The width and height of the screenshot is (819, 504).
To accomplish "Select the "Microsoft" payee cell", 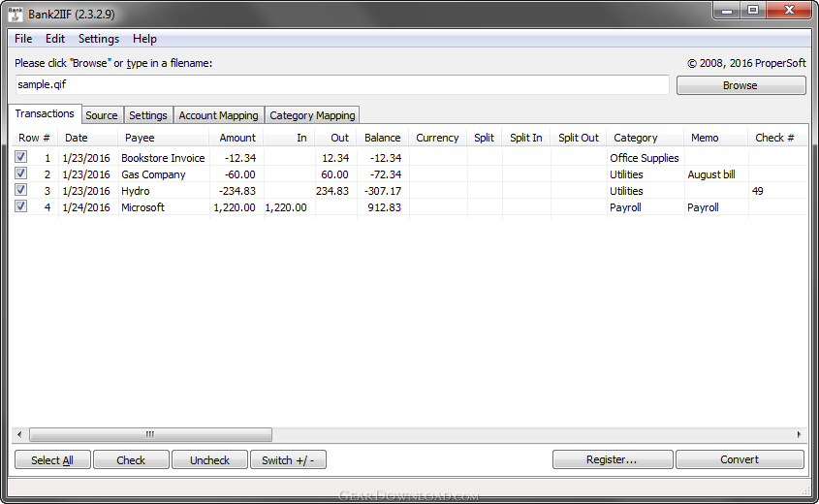I will point(142,207).
